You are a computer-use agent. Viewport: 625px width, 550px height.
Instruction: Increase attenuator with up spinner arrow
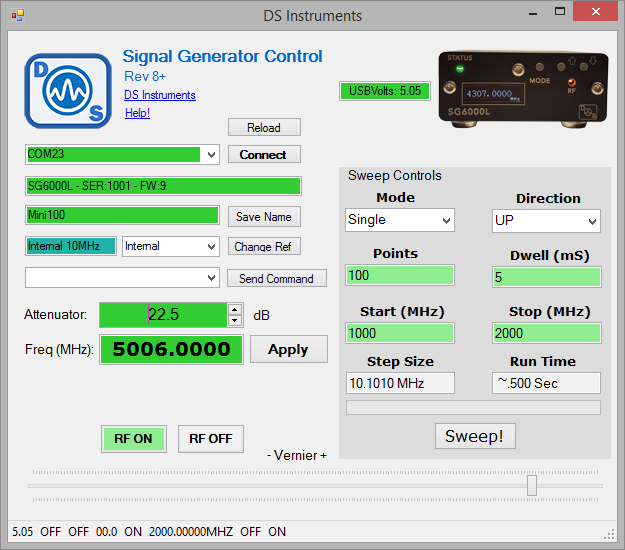click(x=235, y=309)
